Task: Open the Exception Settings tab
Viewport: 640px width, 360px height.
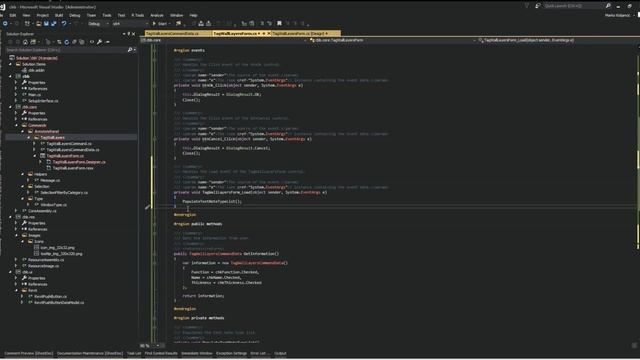Action: tap(231, 353)
